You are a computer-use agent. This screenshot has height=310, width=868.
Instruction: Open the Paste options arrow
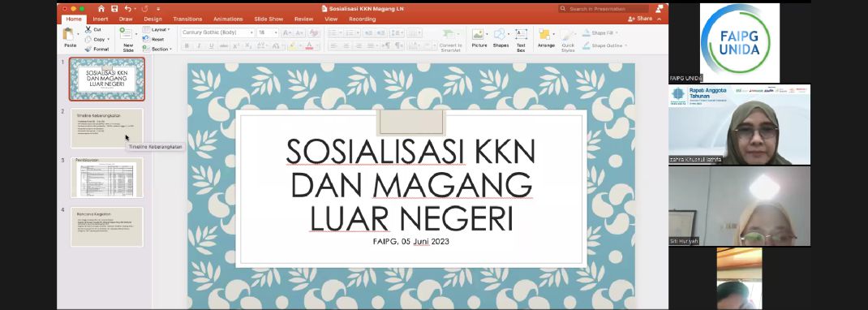[x=78, y=34]
